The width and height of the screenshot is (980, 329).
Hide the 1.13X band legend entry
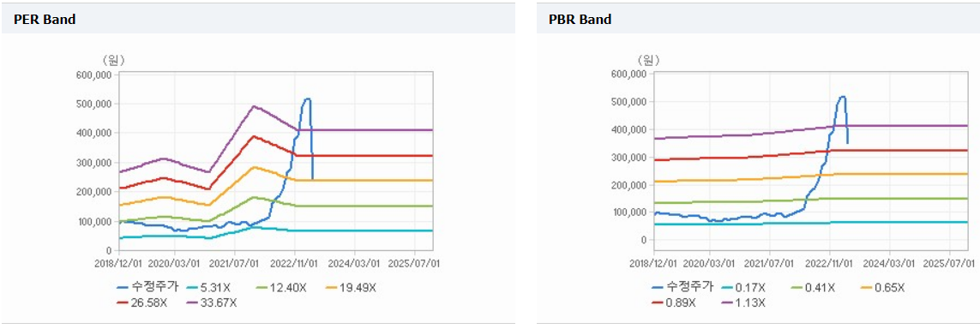point(742,302)
